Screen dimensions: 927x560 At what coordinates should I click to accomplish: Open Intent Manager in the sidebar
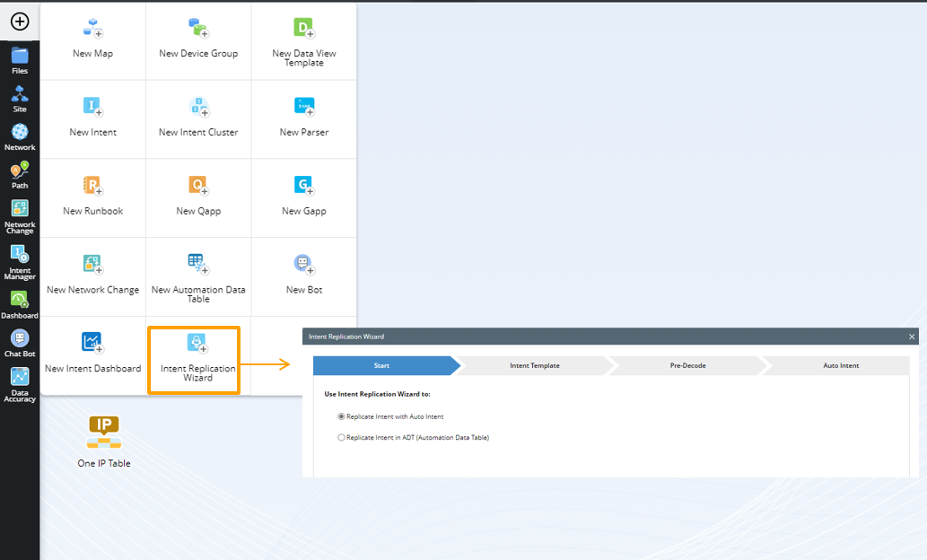[x=20, y=263]
